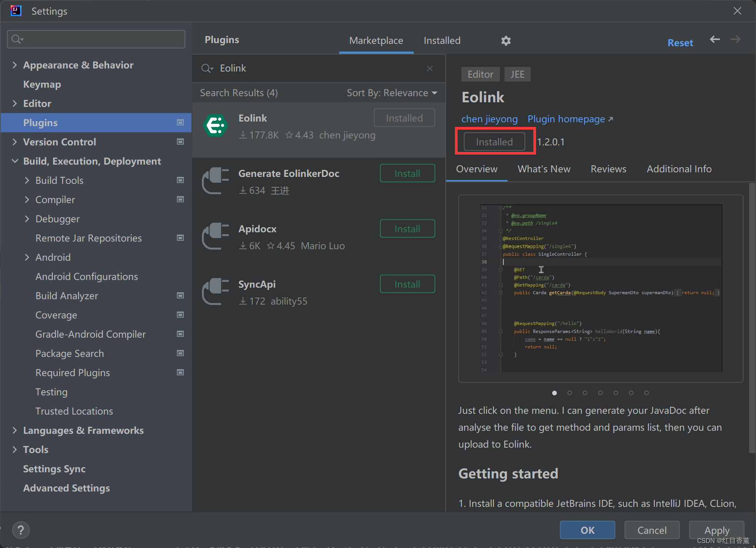This screenshot has height=548, width=756.
Task: Select the second screenshot carousel dot
Action: [569, 393]
